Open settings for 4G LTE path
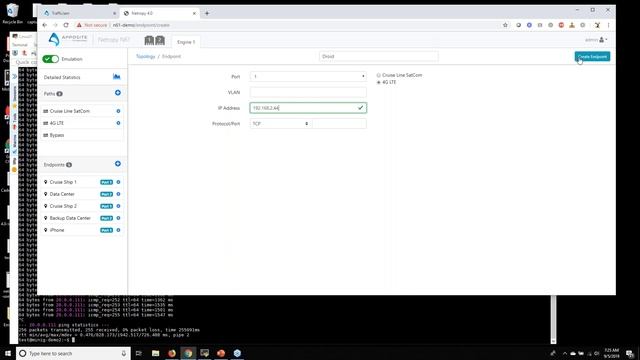This screenshot has width=640, height=360. 118,123
